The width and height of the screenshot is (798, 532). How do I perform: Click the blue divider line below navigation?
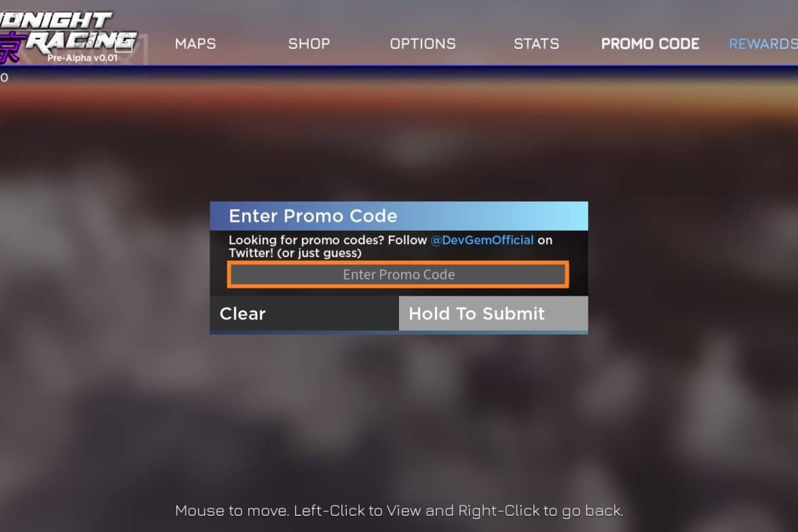[399, 67]
